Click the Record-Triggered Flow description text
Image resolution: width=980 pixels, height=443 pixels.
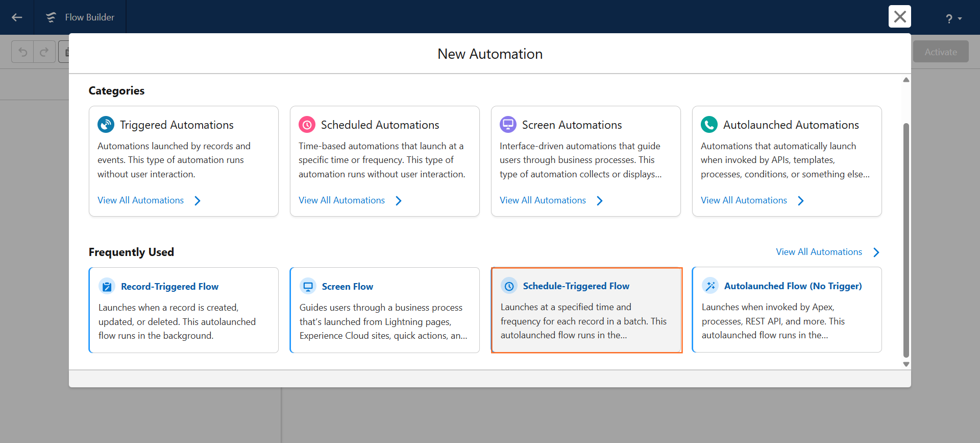(x=177, y=321)
